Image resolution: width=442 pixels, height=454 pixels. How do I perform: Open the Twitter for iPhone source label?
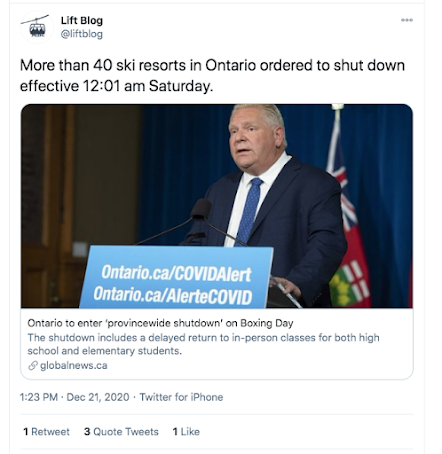coord(181,397)
